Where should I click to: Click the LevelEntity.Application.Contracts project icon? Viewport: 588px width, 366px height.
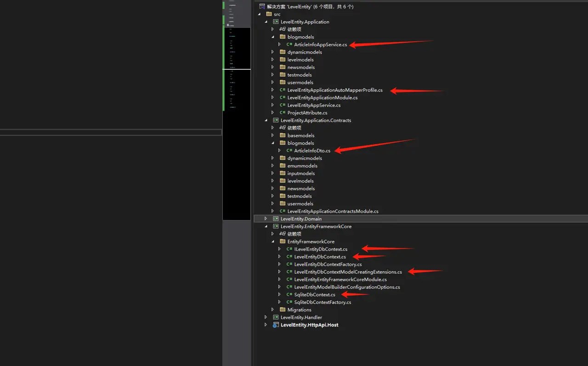point(276,120)
